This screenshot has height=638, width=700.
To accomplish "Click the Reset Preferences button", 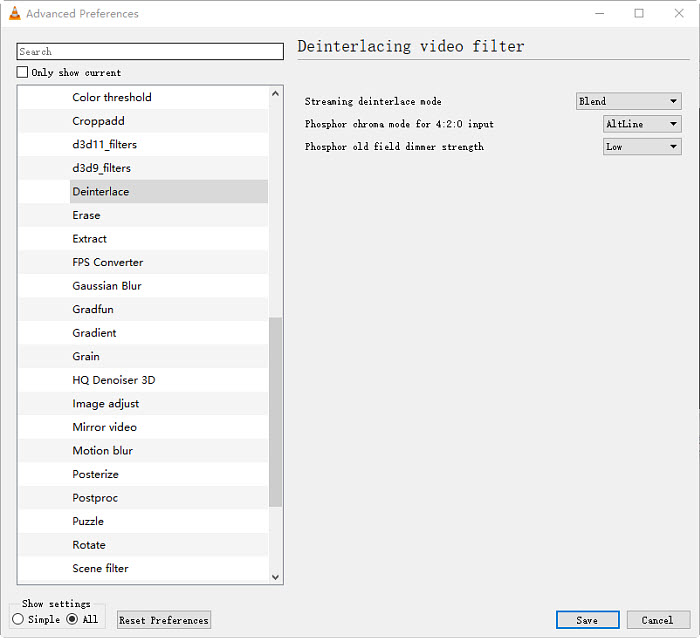I will click(x=164, y=620).
